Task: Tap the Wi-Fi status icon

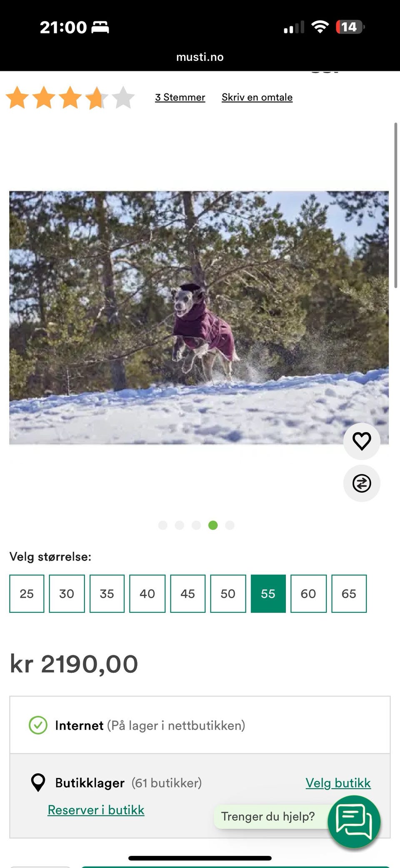Action: pyautogui.click(x=320, y=27)
